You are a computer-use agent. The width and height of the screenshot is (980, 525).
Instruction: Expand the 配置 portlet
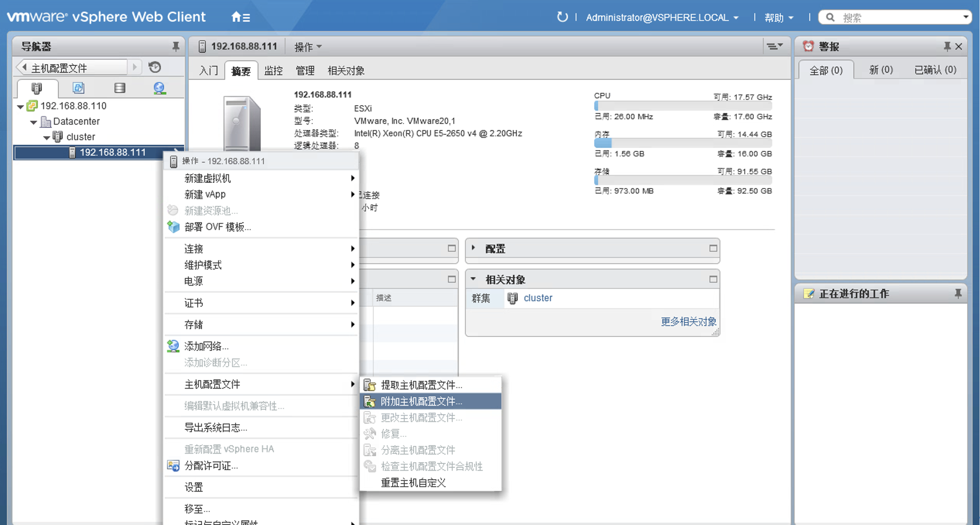[x=473, y=248]
